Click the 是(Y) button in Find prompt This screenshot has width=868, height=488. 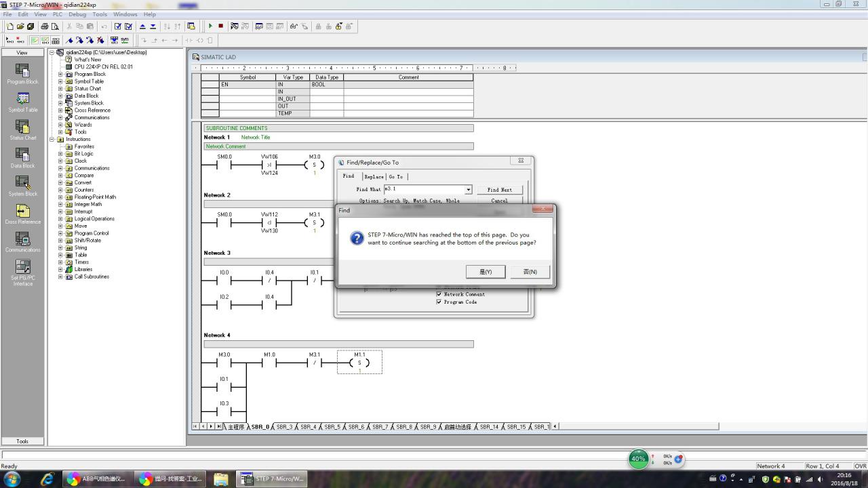[486, 272]
